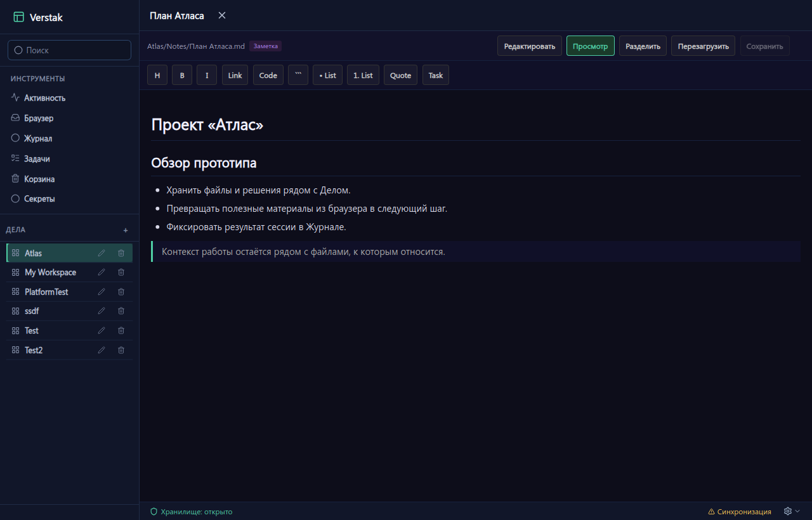Viewport: 812px width, 520px height.
Task: Open the Активность tool
Action: pos(69,98)
